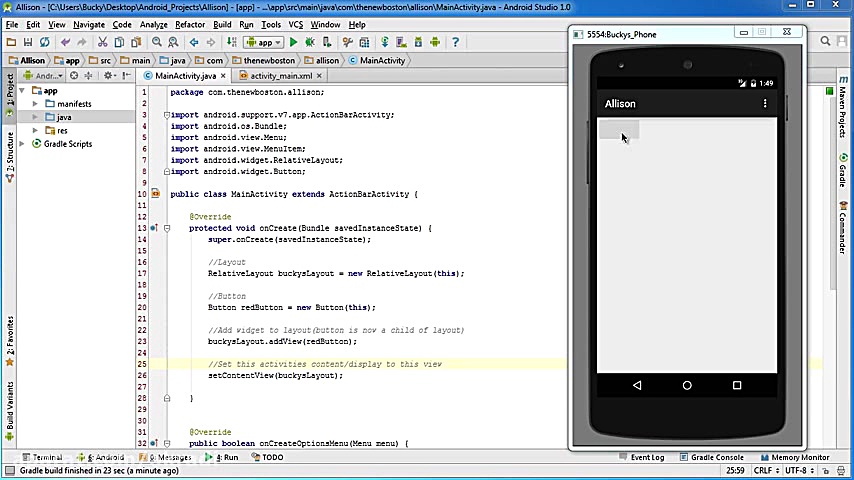Open the Event Log panel
This screenshot has width=854, height=480.
(642, 457)
